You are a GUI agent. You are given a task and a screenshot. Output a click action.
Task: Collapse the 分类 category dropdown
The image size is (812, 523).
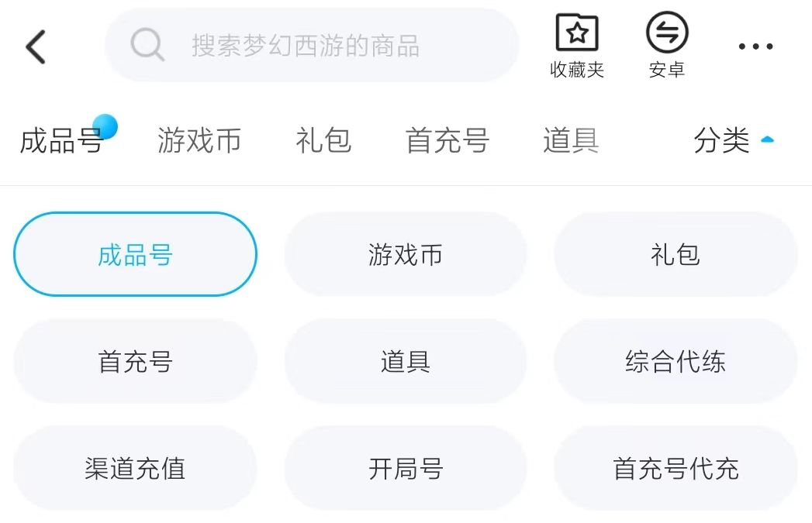(721, 141)
